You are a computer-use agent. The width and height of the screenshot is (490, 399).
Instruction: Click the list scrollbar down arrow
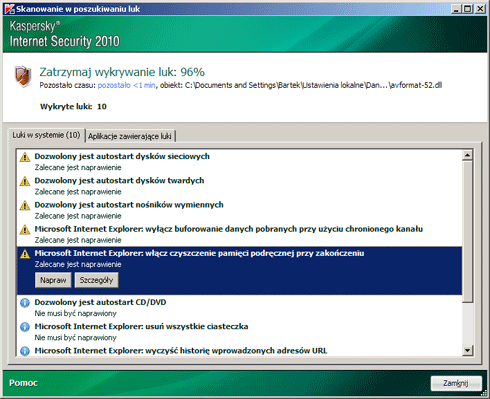click(468, 350)
